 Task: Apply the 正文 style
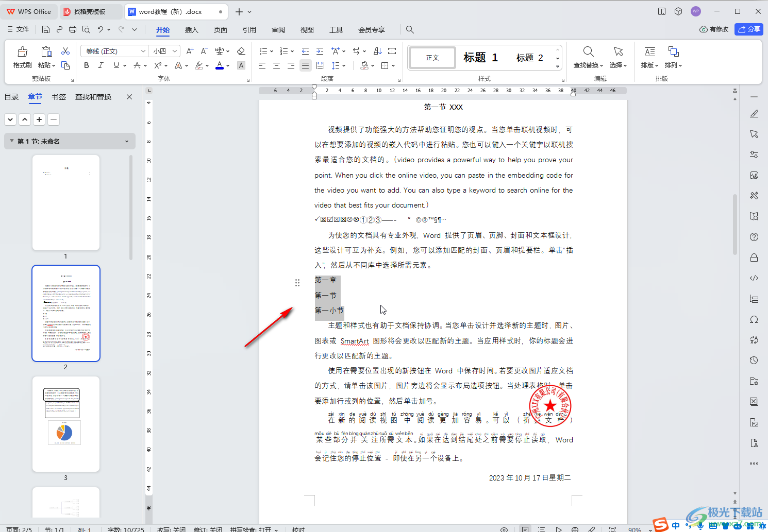432,58
